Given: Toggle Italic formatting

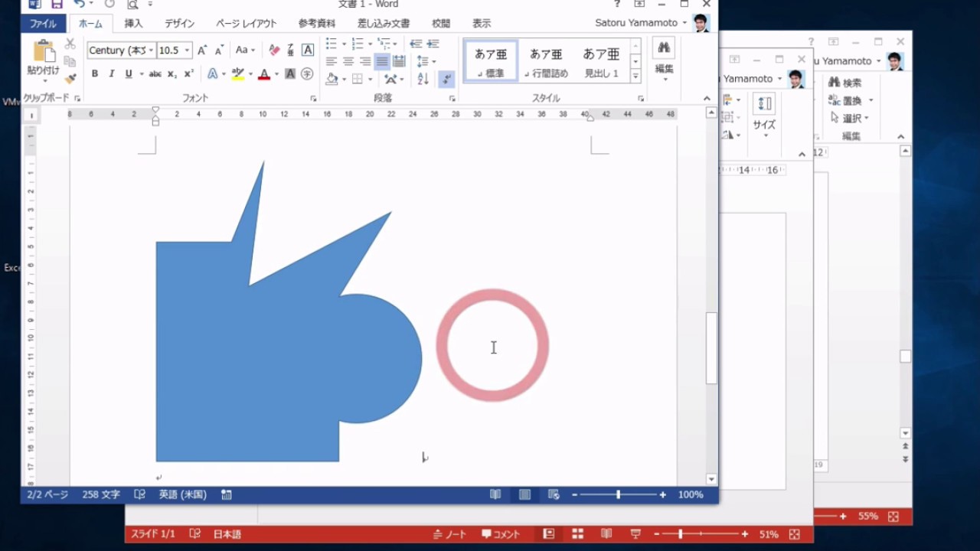Looking at the screenshot, I should [112, 74].
